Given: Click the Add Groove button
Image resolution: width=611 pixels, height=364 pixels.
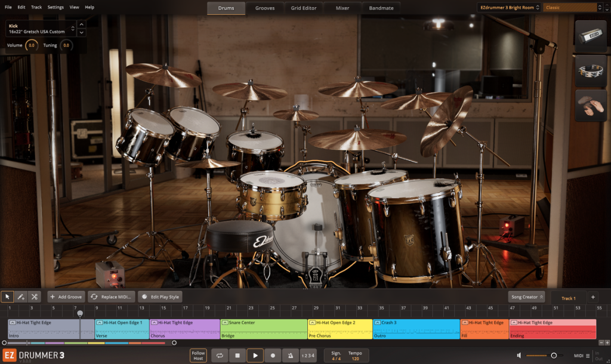Looking at the screenshot, I should click(66, 297).
